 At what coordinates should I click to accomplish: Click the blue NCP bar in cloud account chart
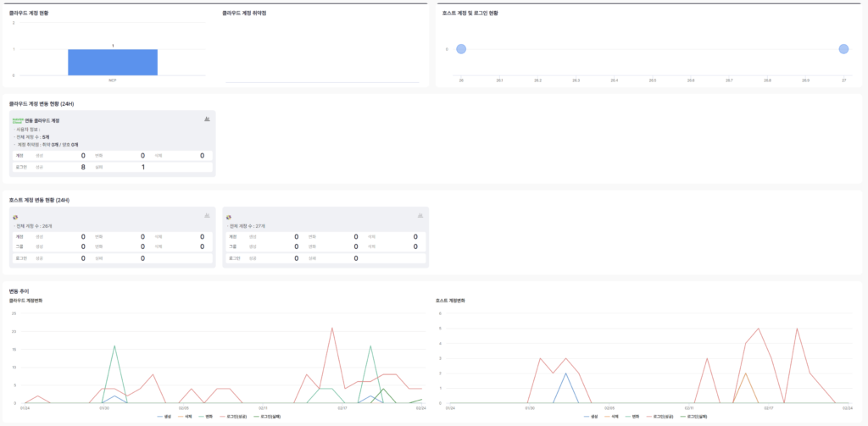tap(113, 62)
